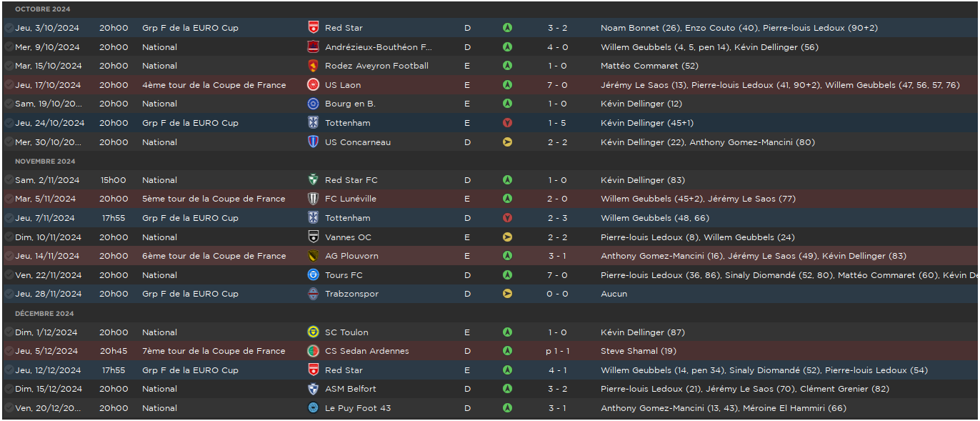Toggle checkmark on Dim, 1/12/2024 fixture
This screenshot has height=421, width=980.
click(9, 332)
